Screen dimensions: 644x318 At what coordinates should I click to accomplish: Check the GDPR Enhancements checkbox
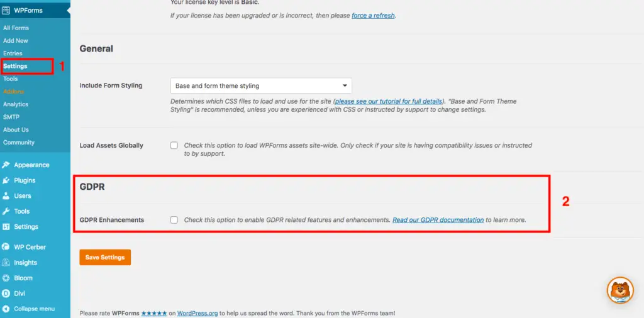tap(174, 220)
